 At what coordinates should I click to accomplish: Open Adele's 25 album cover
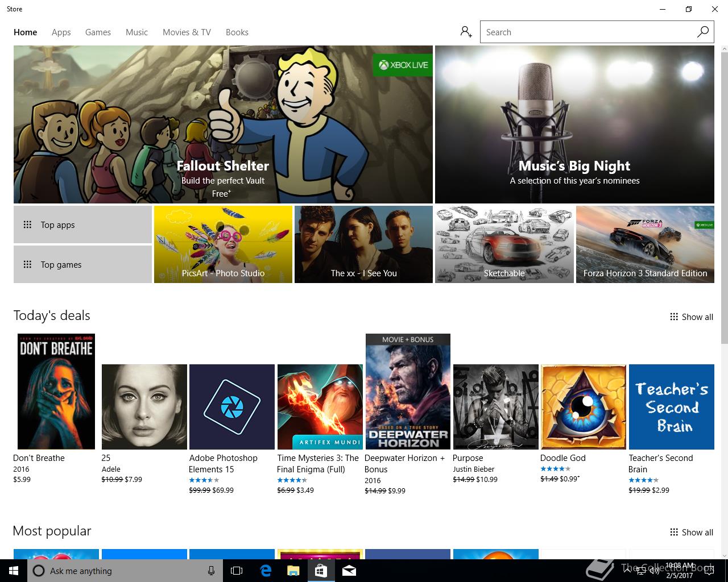(x=144, y=407)
